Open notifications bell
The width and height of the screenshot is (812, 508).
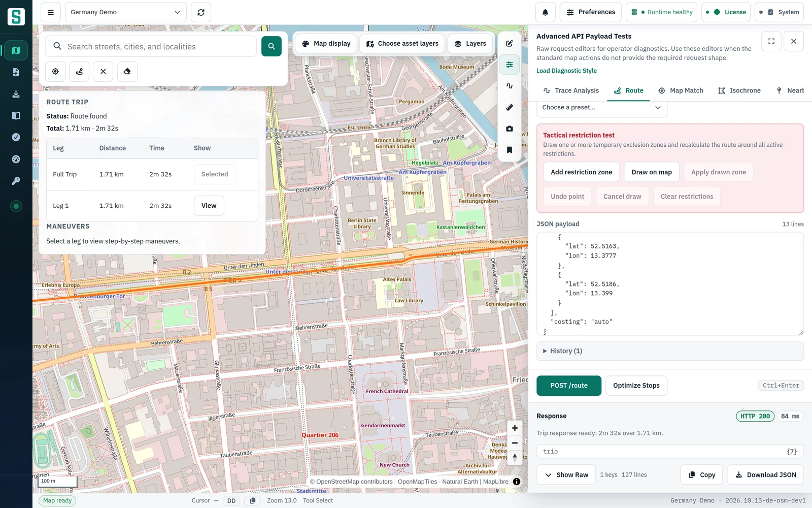545,12
